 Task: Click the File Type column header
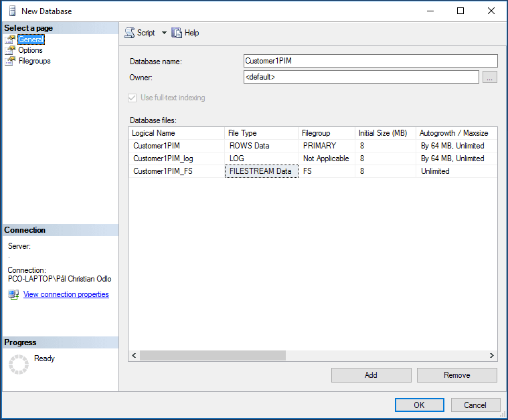coord(261,133)
